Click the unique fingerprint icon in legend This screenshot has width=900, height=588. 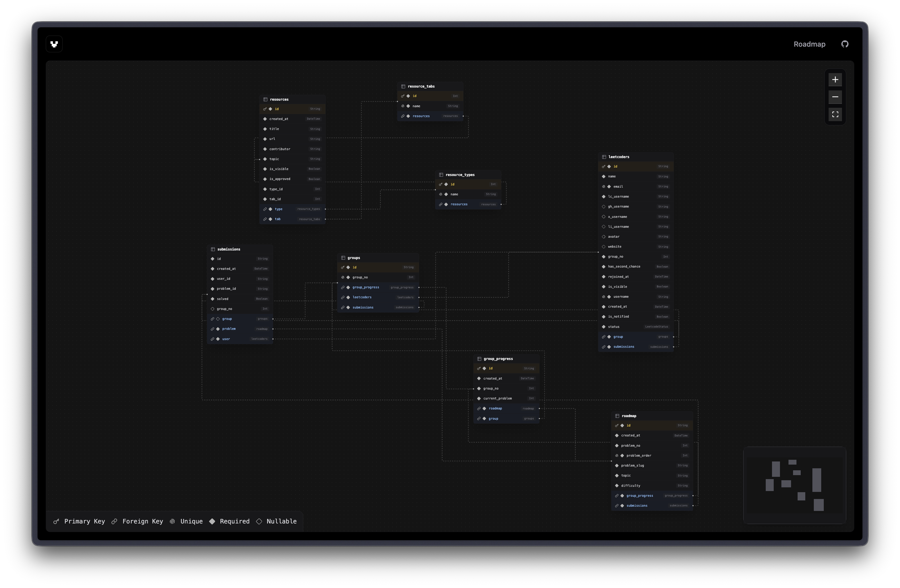172,521
